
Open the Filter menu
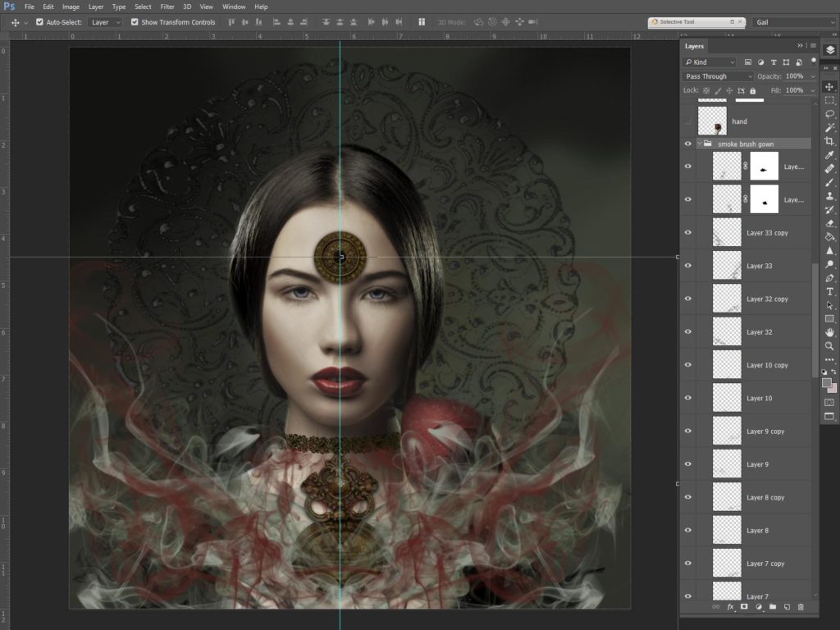click(x=167, y=7)
